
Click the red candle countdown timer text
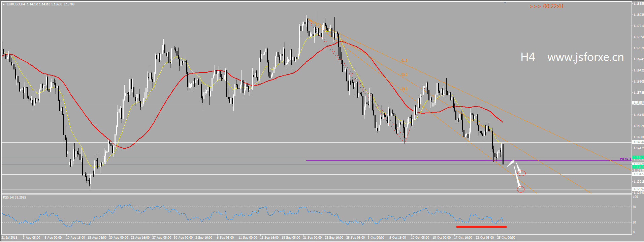click(x=547, y=6)
